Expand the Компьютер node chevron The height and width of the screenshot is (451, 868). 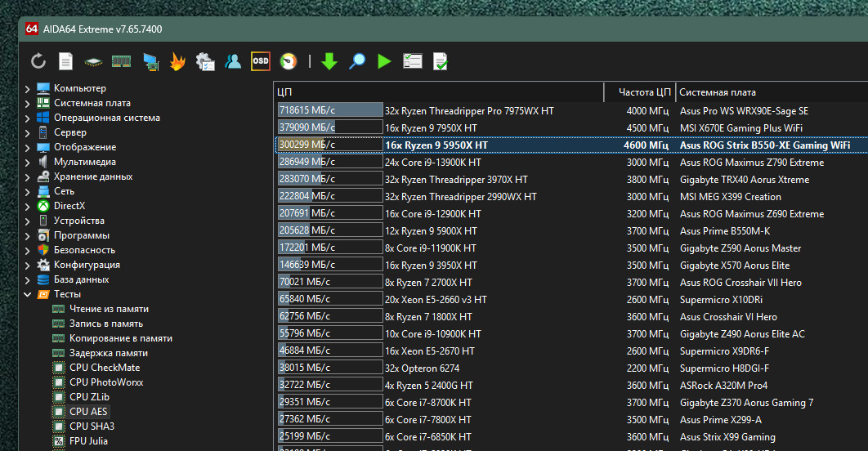point(28,88)
